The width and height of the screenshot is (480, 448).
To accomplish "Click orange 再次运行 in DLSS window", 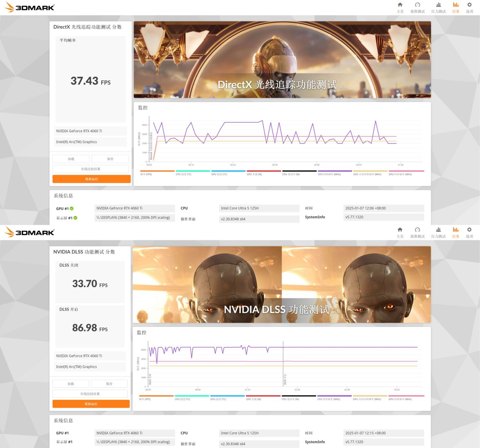I will point(91,404).
